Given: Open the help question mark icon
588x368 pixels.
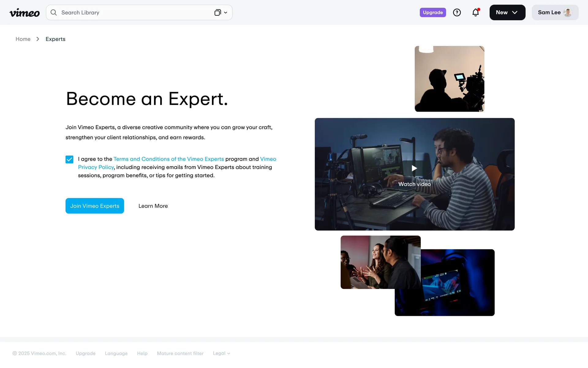Looking at the screenshot, I should pos(457,13).
